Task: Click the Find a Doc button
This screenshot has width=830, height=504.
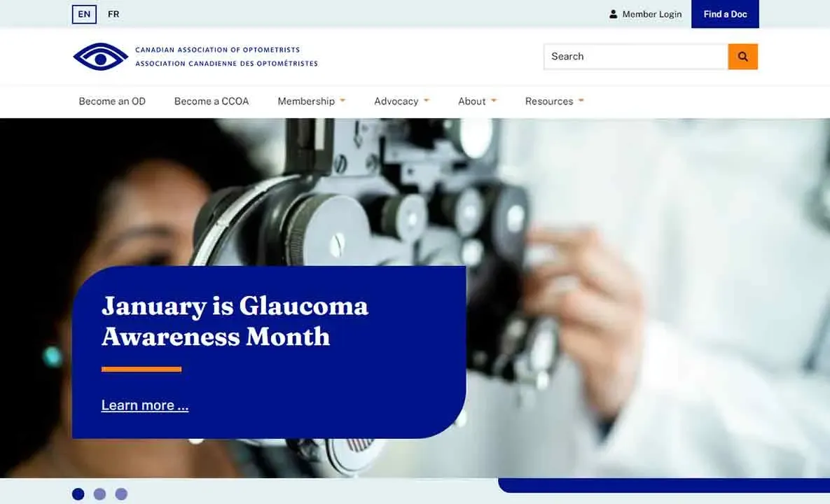Action: [725, 14]
